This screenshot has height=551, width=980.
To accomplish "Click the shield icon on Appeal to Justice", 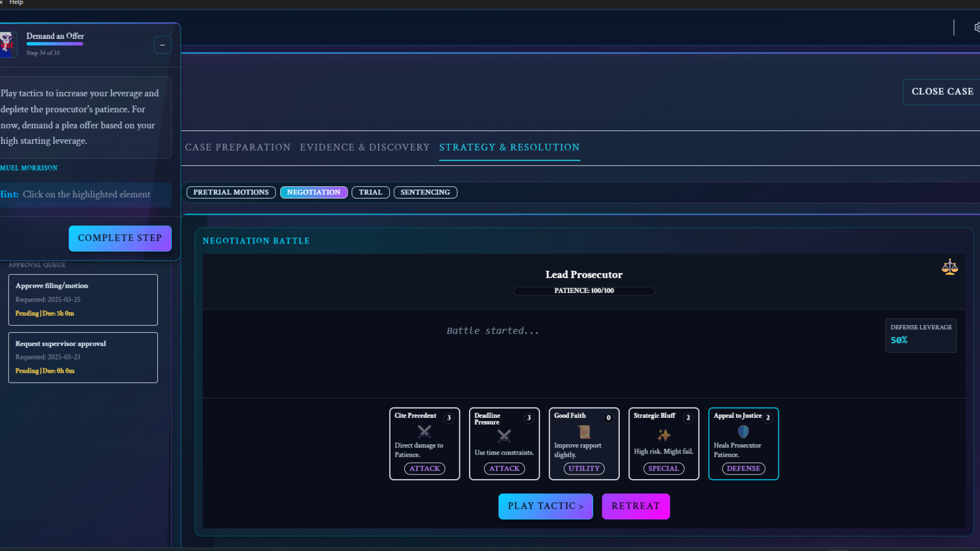I will (743, 432).
